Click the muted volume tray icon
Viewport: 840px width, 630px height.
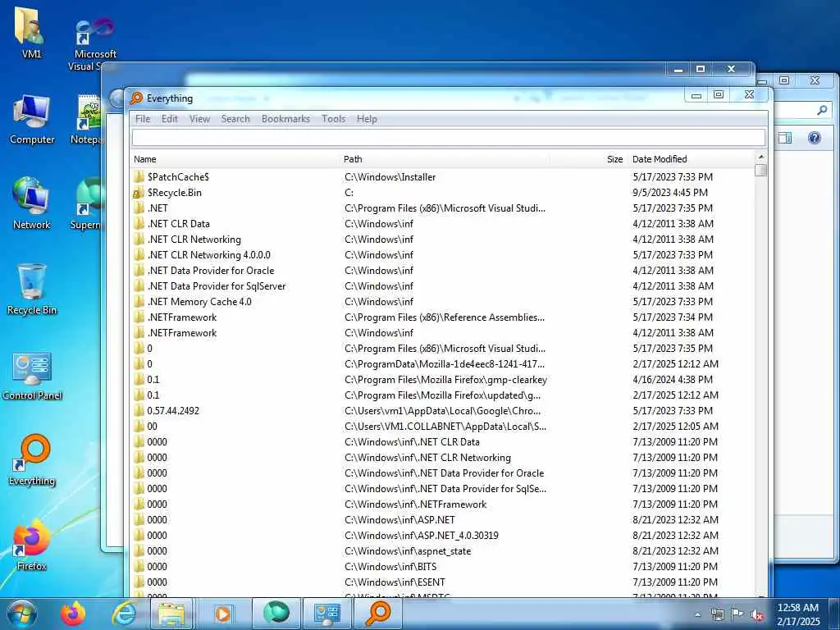tap(757, 615)
